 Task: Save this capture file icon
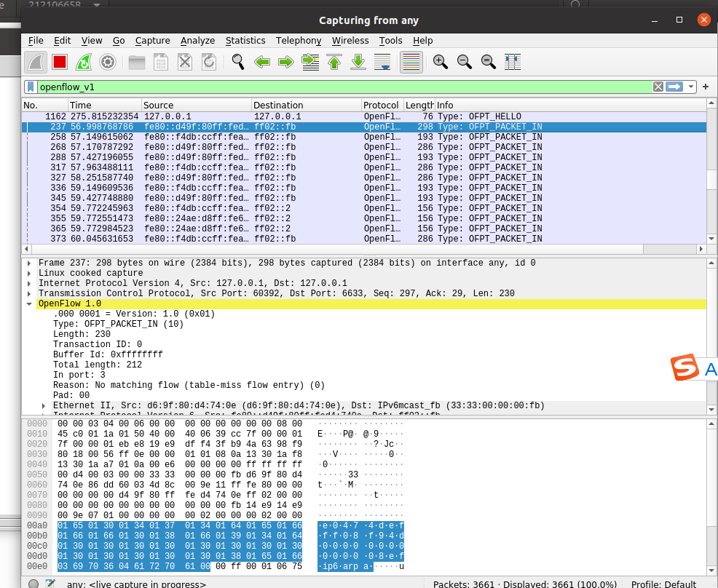pos(161,62)
